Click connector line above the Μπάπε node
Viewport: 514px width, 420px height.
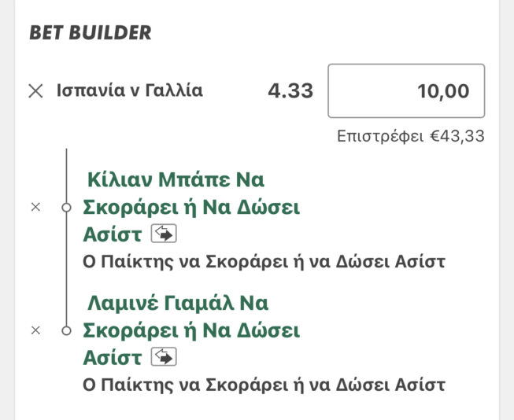pyautogui.click(x=67, y=175)
